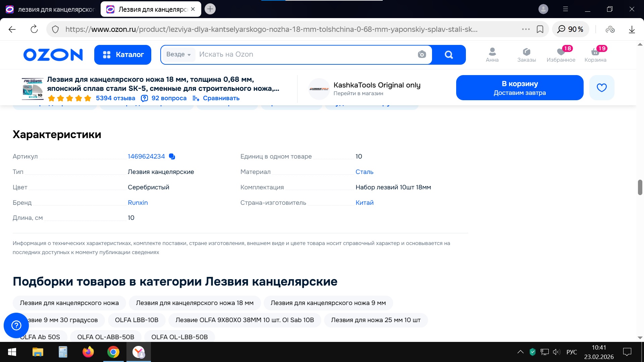This screenshot has width=644, height=362.
Task: Expand the Везде search scope dropdown
Action: [x=178, y=54]
